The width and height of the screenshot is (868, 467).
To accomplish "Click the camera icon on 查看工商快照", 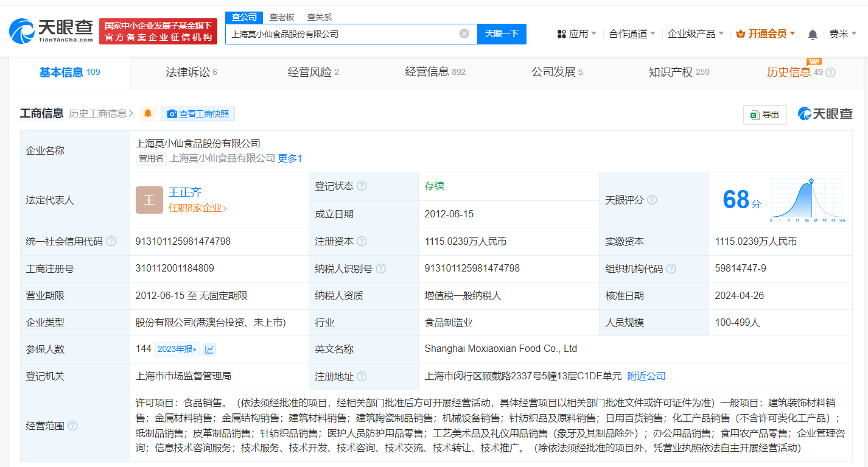I will [172, 114].
